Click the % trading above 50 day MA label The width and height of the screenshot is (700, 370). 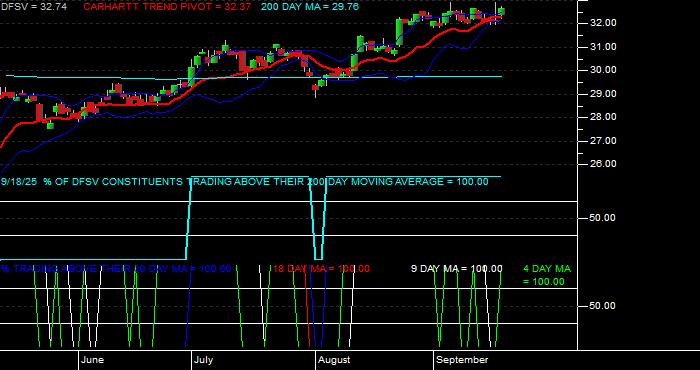coord(116,269)
